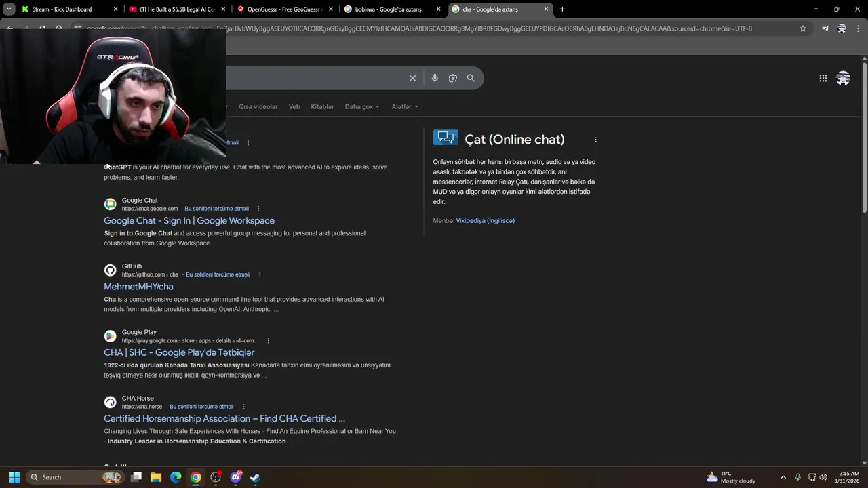The height and width of the screenshot is (488, 868).
Task: Show hidden system tray icons
Action: (783, 477)
